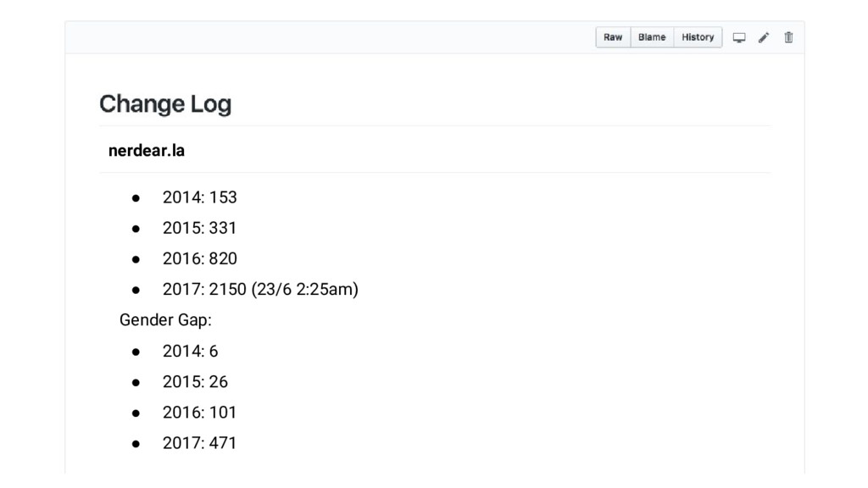View the Raw file contents

(613, 37)
